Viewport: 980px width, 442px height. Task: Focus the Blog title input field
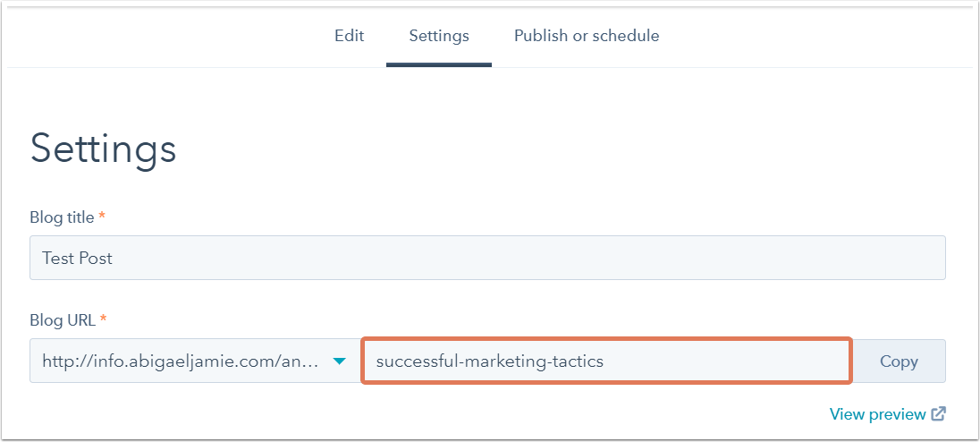pyautogui.click(x=487, y=258)
